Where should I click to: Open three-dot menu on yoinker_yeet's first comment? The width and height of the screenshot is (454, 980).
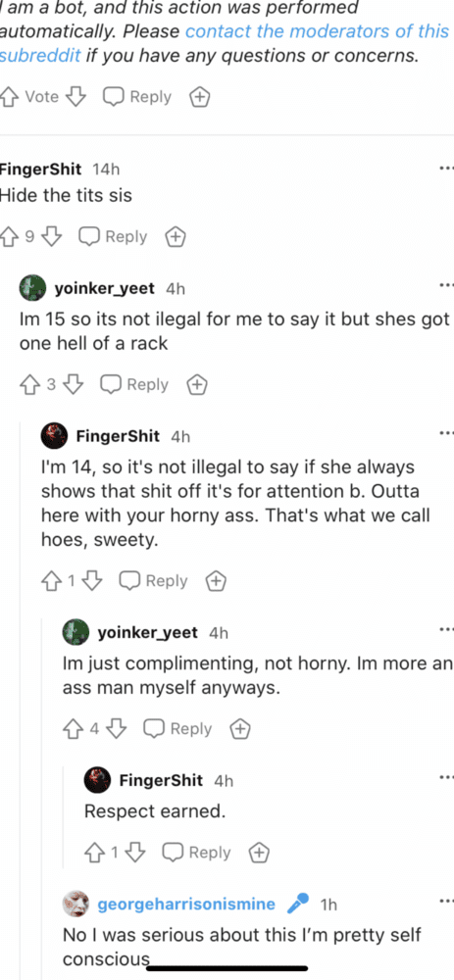click(x=446, y=286)
